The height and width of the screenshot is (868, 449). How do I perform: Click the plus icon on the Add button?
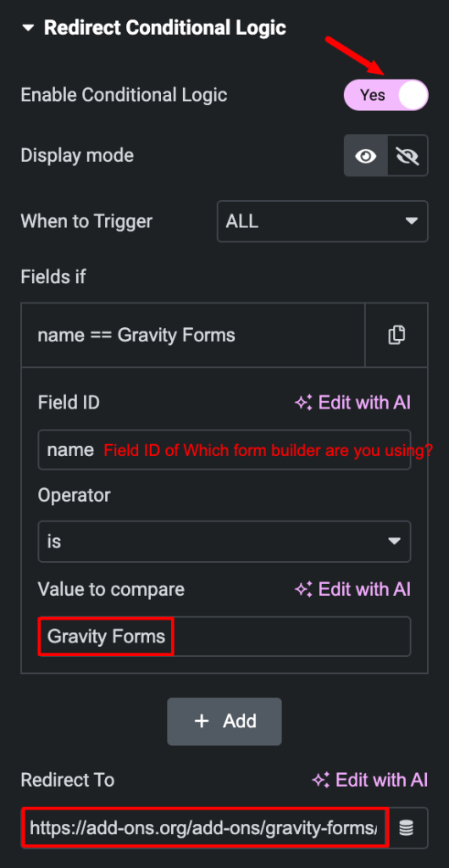(202, 721)
